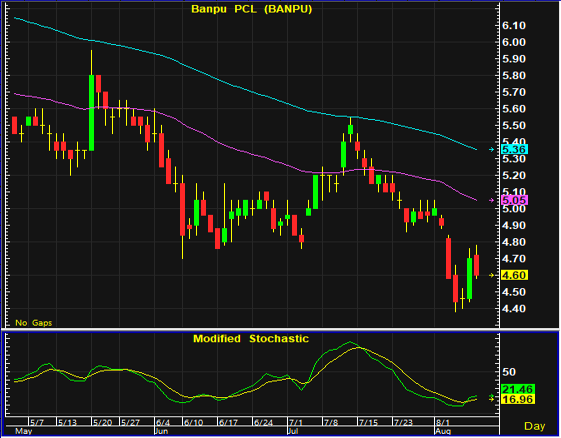The height and width of the screenshot is (438, 561).
Task: Click the 5.80 price axis label
Action: [x=514, y=76]
